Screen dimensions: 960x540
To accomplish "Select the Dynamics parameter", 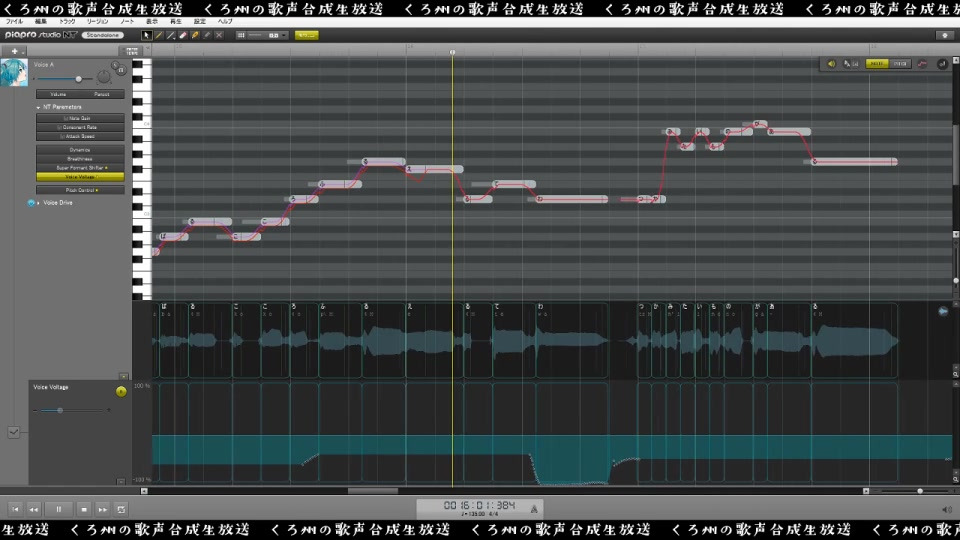I will point(80,150).
